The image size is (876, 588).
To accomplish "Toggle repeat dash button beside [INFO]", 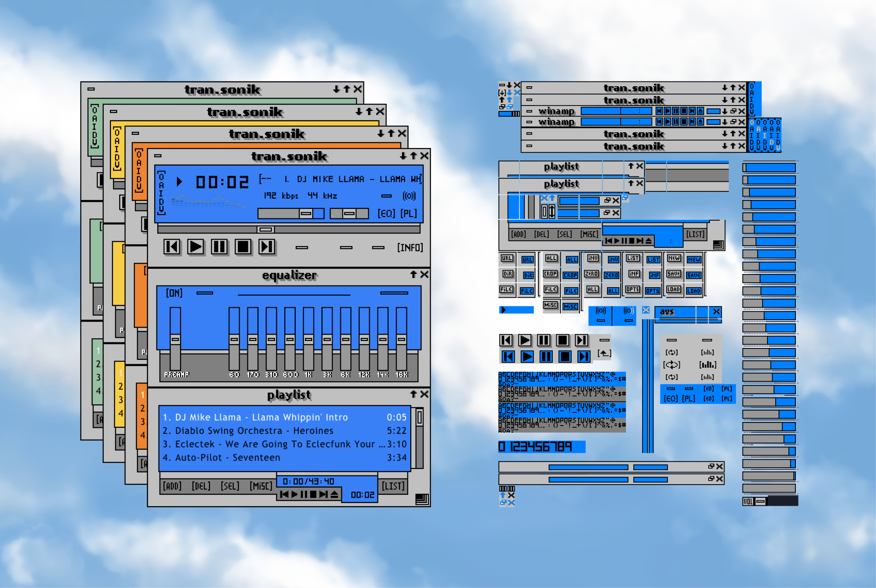I will (x=378, y=247).
